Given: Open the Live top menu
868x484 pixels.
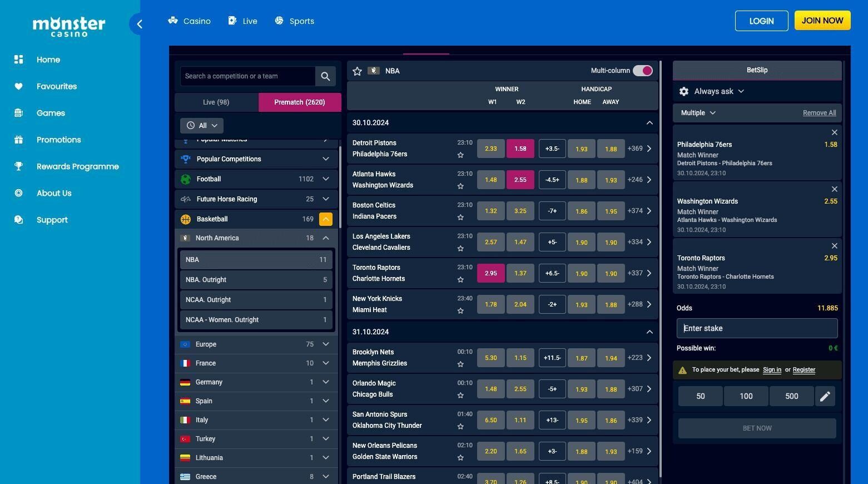Looking at the screenshot, I should tap(242, 21).
